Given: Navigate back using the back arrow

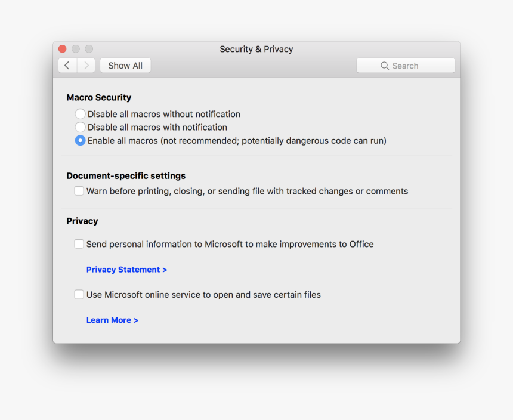Looking at the screenshot, I should (67, 65).
